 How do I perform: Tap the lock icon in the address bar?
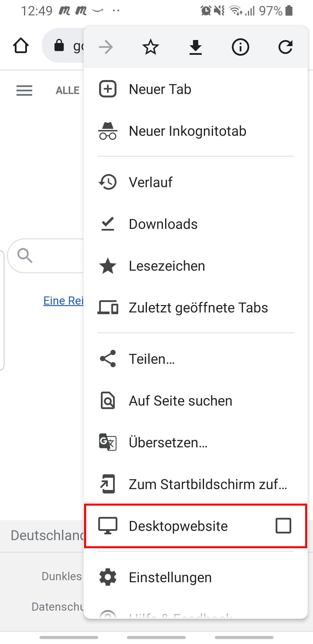[59, 46]
